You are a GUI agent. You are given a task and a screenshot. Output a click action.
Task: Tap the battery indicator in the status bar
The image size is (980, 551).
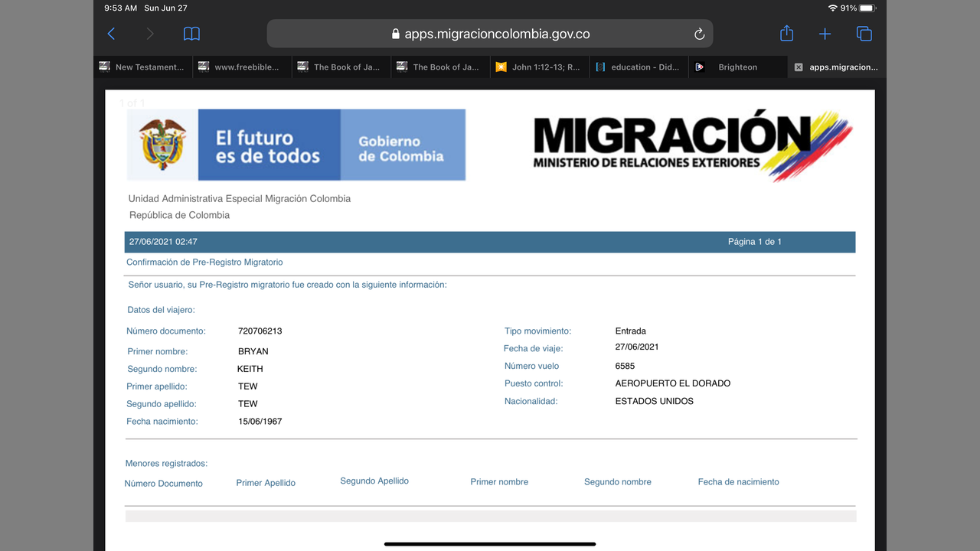(x=867, y=8)
